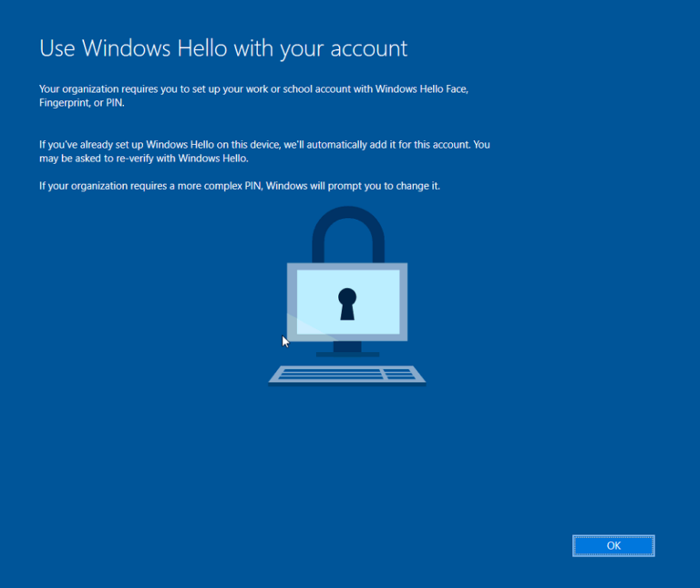Click the OK button
The width and height of the screenshot is (700, 588).
613,545
